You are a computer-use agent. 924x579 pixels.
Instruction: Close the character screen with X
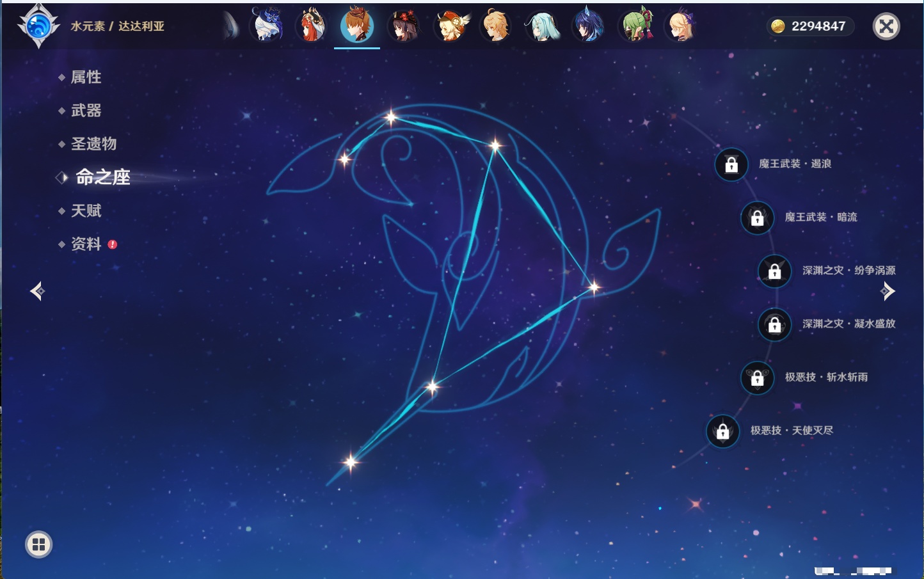click(x=886, y=26)
